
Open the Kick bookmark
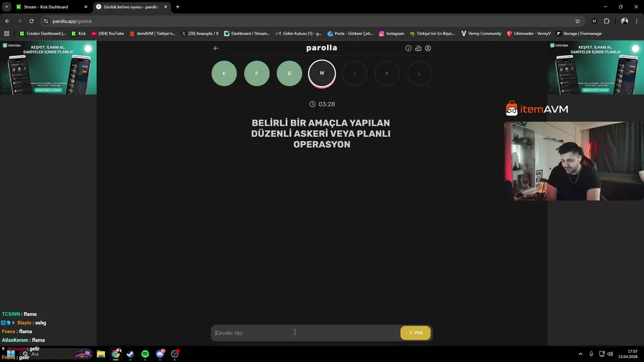(78, 34)
